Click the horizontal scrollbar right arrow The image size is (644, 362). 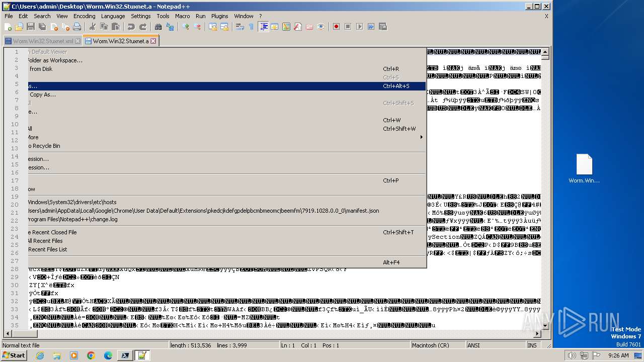pos(537,333)
